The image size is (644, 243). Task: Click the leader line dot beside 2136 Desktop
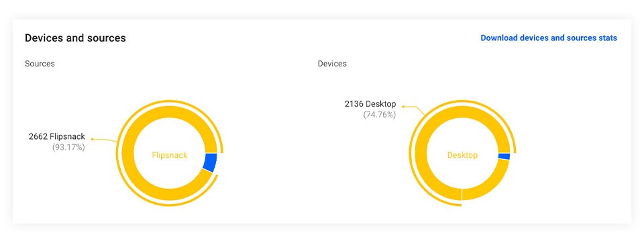[403, 107]
